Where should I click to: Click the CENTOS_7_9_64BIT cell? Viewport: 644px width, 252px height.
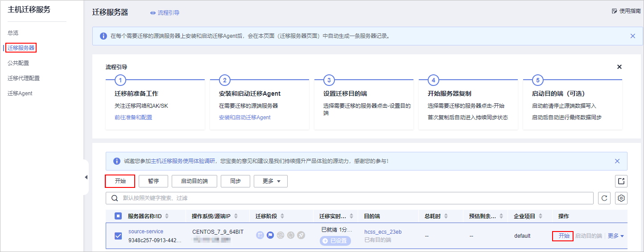click(x=218, y=232)
